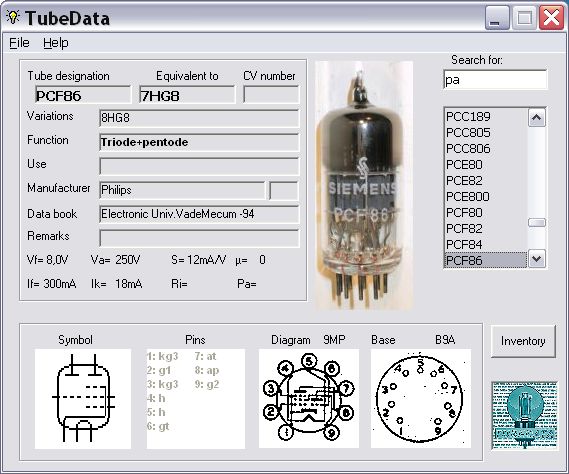Click the B9A Base socket drawing

(421, 398)
